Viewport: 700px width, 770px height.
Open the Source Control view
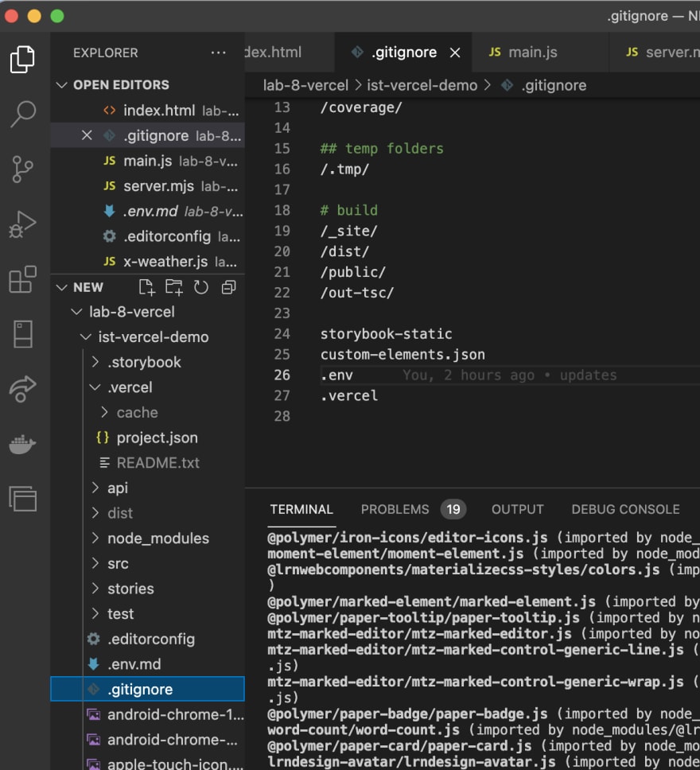(x=22, y=169)
